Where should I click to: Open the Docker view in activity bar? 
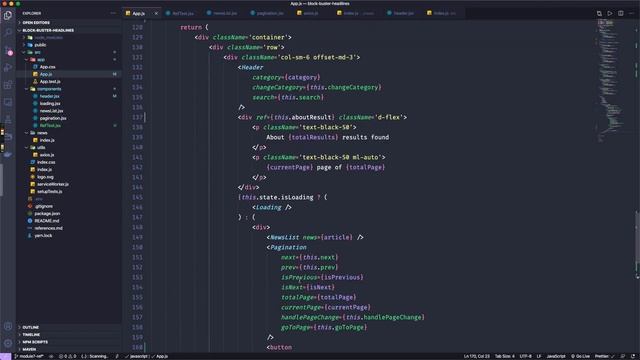8,154
